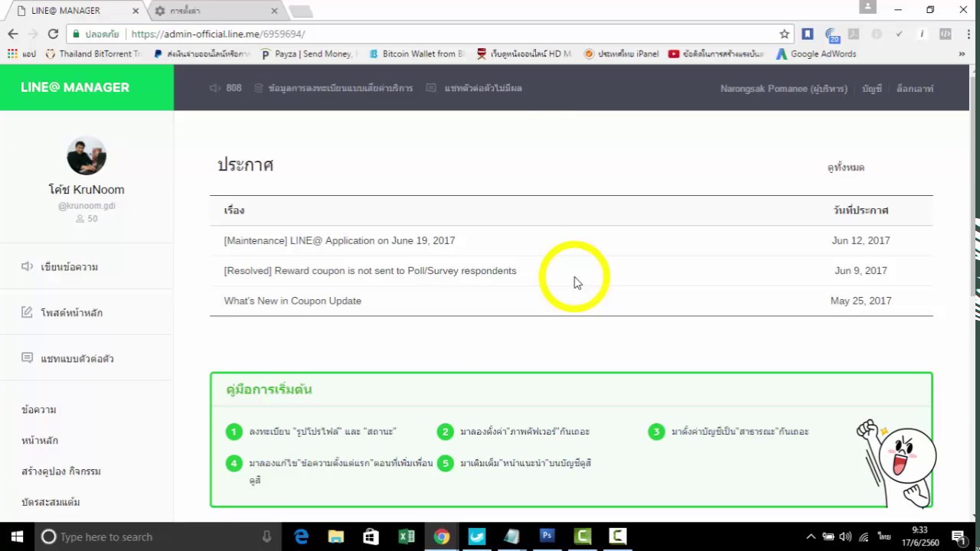Image resolution: width=980 pixels, height=551 pixels.
Task: Click the edit icon for โพสต์หน้าหลัก
Action: 27,312
